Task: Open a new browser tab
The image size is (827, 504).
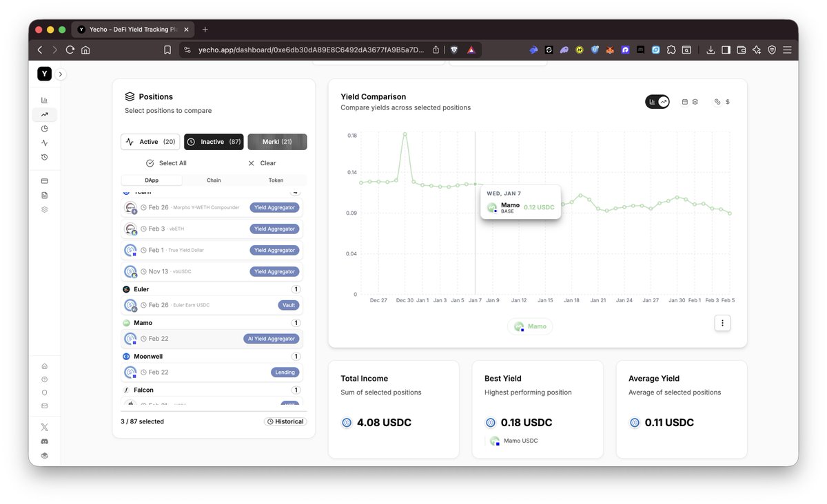Action: click(205, 30)
